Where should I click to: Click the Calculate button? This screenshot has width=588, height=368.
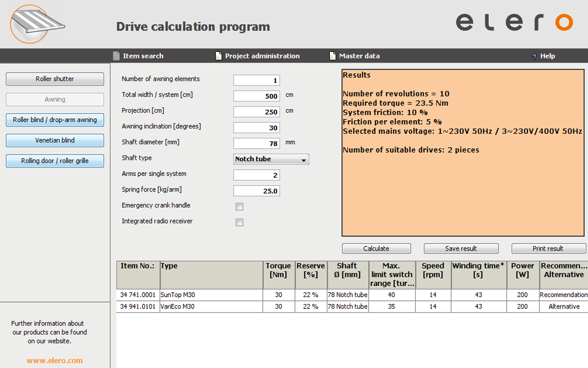[x=376, y=248]
